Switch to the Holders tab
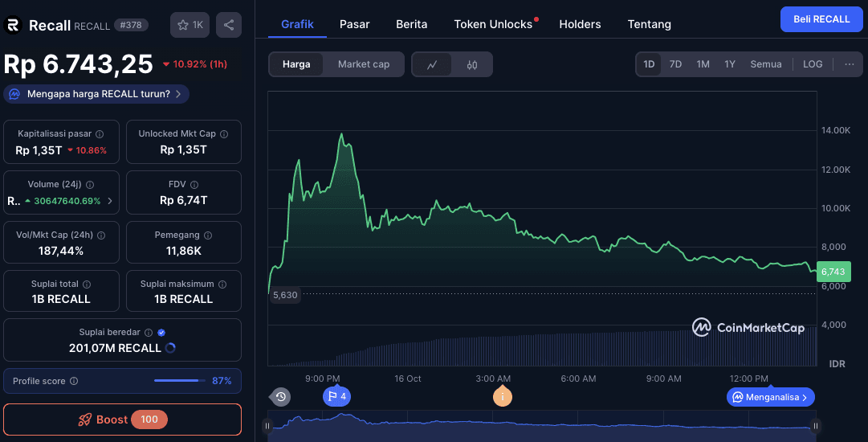Image resolution: width=868 pixels, height=442 pixels. pos(580,24)
